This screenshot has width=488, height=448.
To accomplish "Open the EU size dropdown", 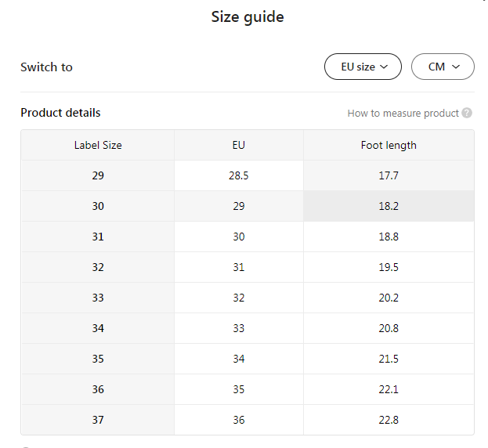I will 363,67.
